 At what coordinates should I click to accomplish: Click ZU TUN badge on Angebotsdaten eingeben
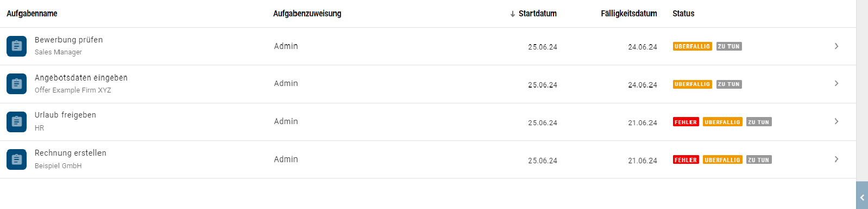tap(729, 84)
